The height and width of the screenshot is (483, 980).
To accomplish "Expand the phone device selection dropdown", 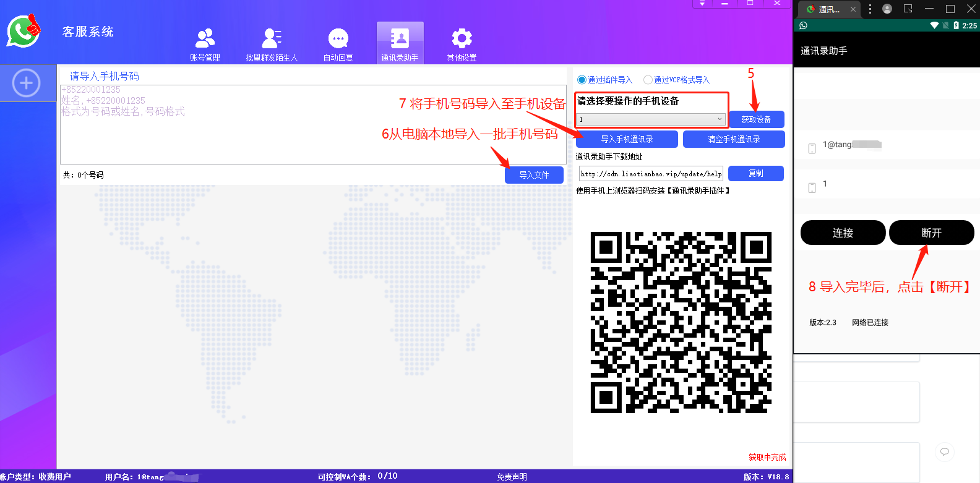I will point(650,119).
